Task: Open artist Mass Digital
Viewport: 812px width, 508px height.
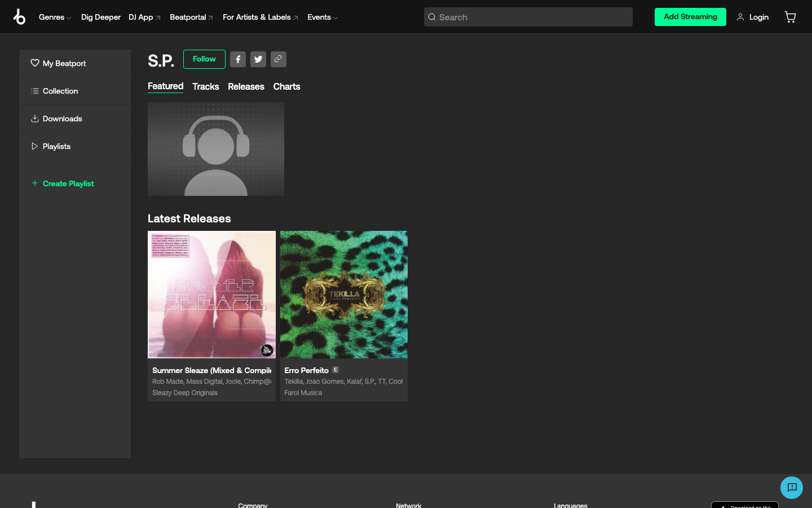Action: point(204,382)
